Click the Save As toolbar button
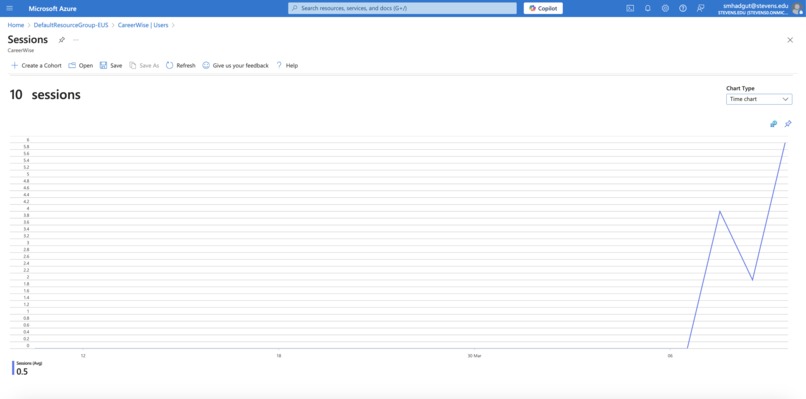 144,65
